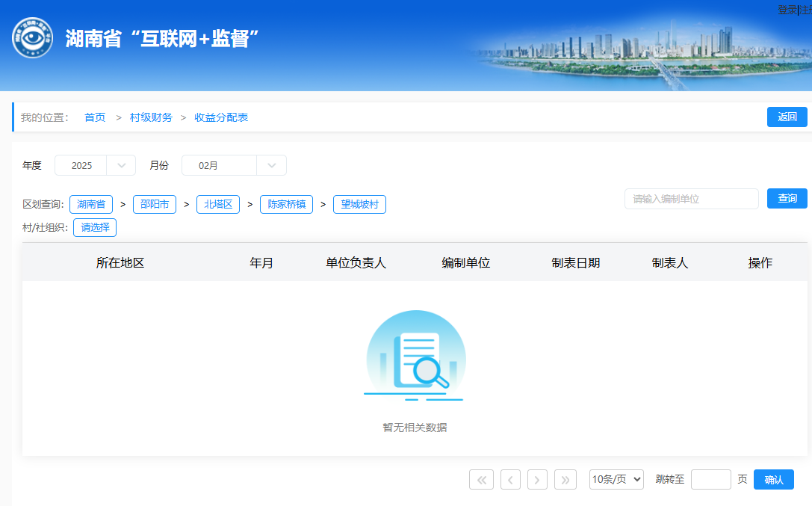Image resolution: width=812 pixels, height=506 pixels.
Task: Go to the previous page arrow
Action: click(510, 480)
